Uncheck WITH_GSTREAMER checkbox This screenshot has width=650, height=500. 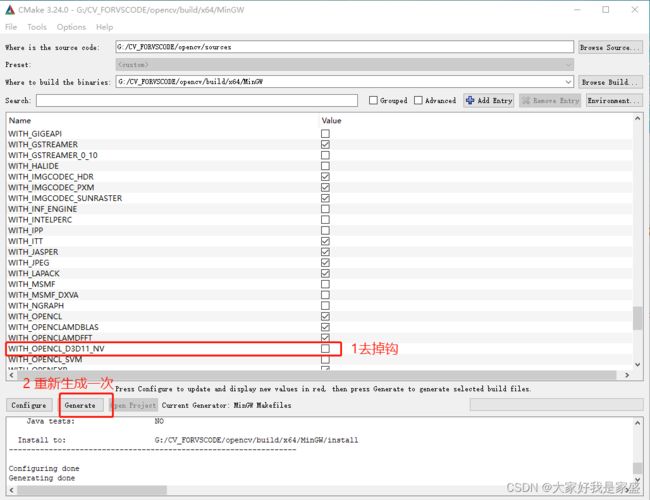(325, 144)
